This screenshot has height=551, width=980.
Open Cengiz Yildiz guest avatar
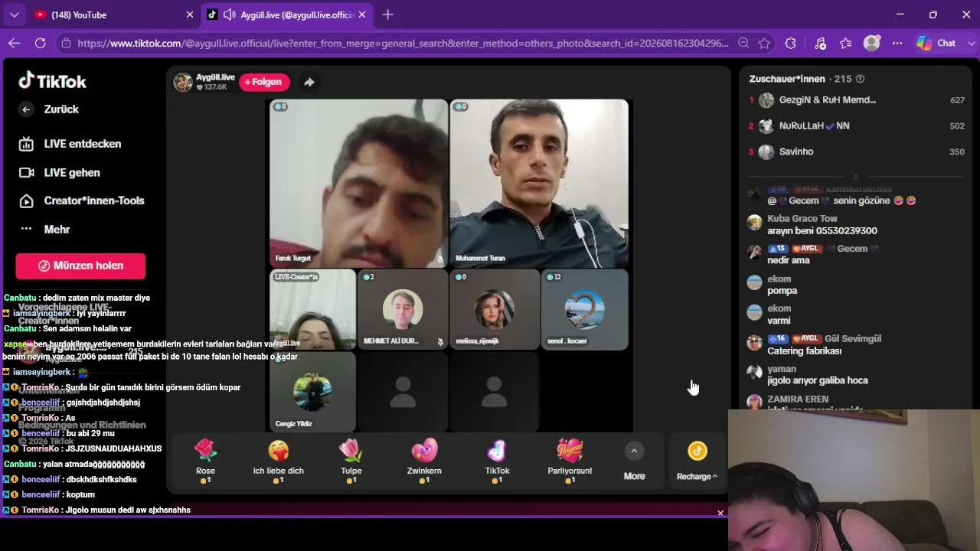(x=312, y=391)
